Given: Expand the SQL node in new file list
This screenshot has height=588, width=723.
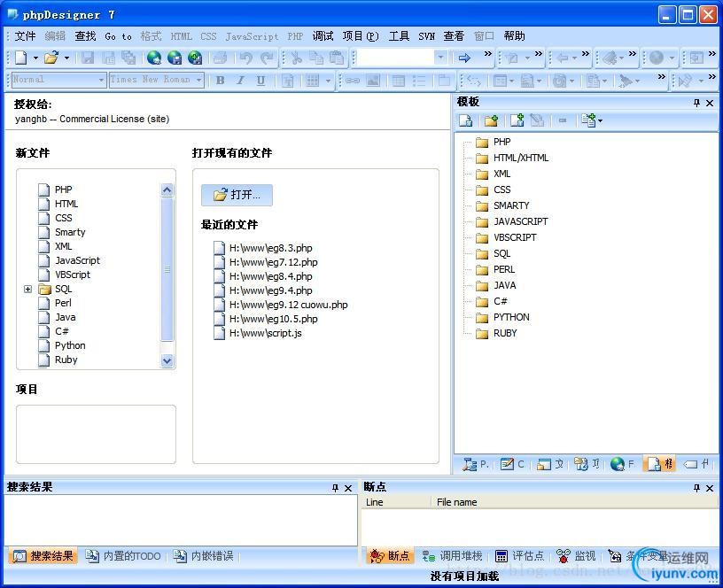Looking at the screenshot, I should click(28, 289).
